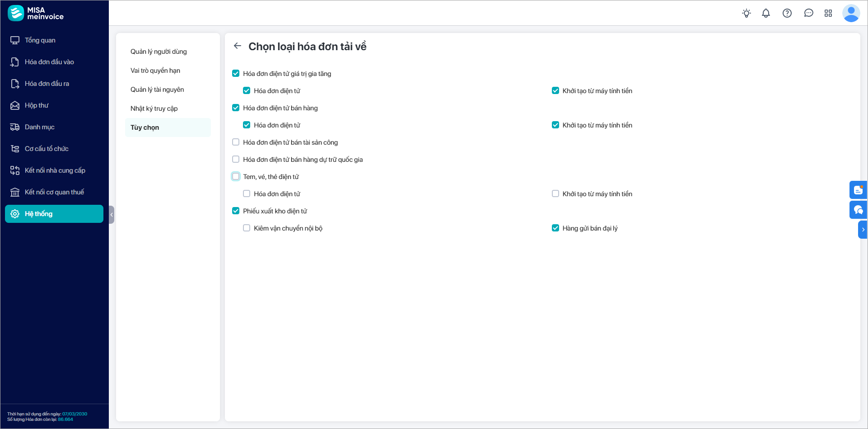This screenshot has height=429, width=868.
Task: Click the help question mark icon
Action: point(787,13)
